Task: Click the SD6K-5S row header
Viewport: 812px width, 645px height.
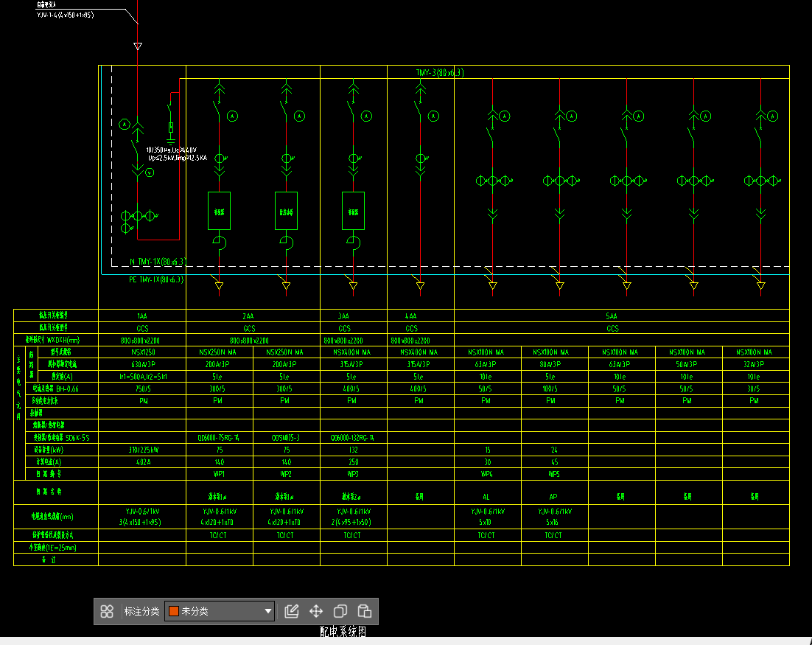Action: [x=61, y=438]
